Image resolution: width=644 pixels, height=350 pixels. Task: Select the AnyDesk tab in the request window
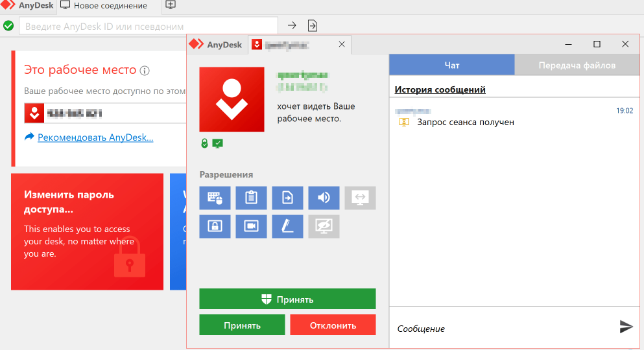pyautogui.click(x=217, y=44)
